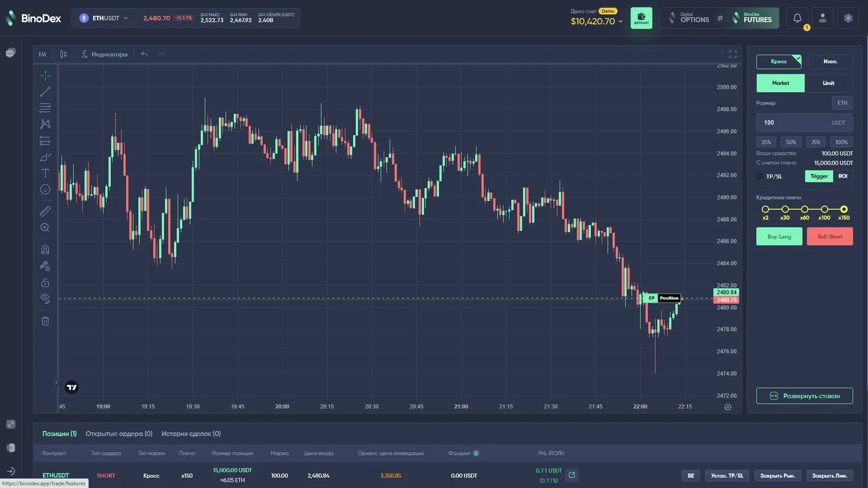The image size is (868, 488).
Task: Switch size unit to ETH
Action: click(842, 103)
